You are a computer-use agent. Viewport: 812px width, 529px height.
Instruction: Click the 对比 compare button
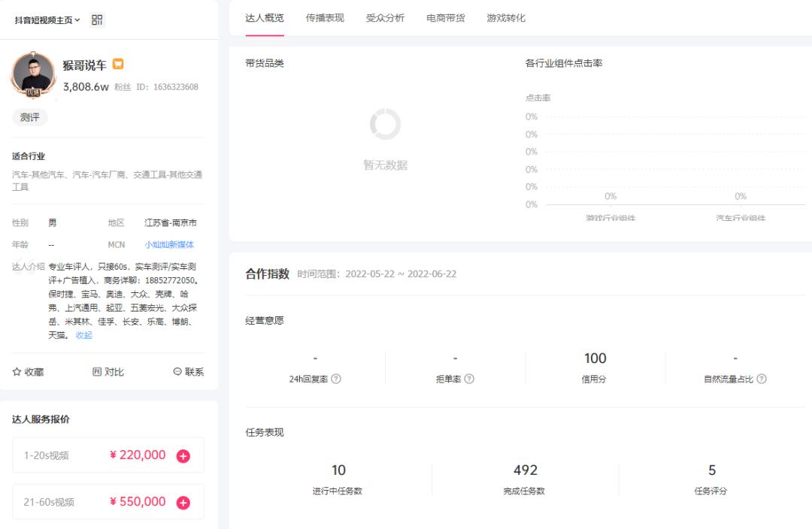tap(108, 372)
